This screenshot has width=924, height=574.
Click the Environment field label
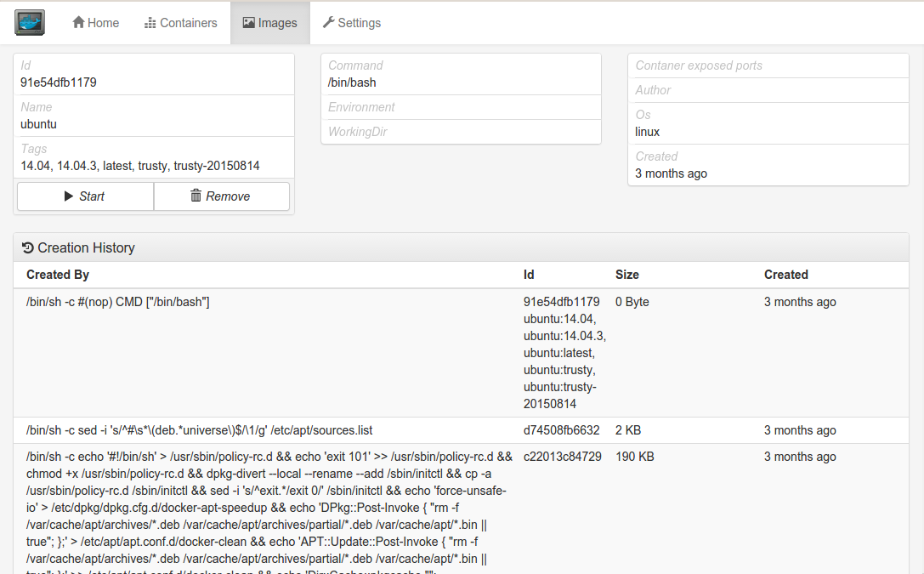[x=361, y=107]
